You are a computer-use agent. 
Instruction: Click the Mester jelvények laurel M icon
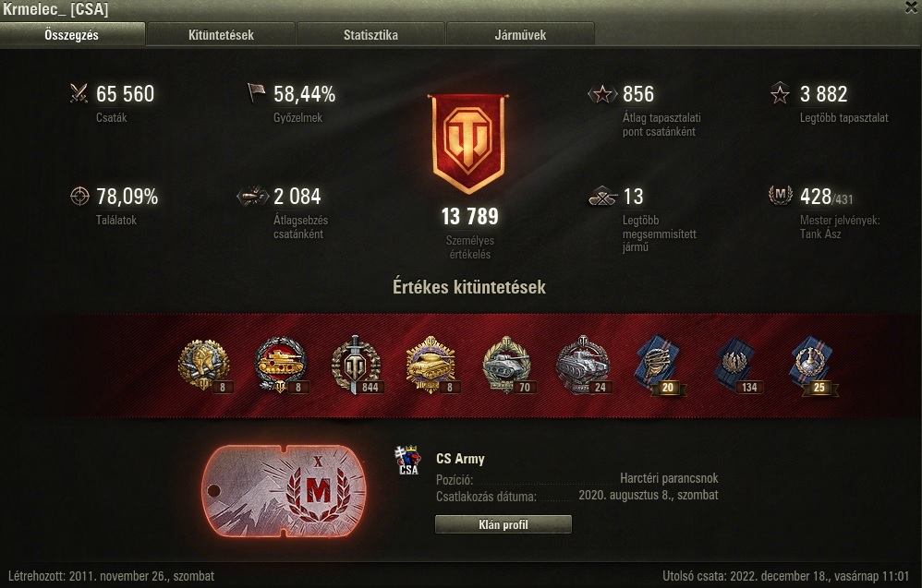pyautogui.click(x=781, y=195)
